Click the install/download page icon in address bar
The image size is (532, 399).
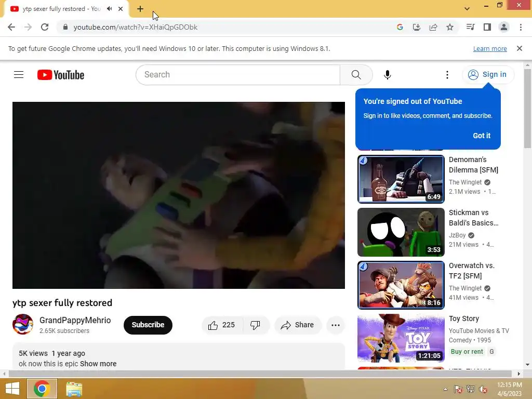416,27
